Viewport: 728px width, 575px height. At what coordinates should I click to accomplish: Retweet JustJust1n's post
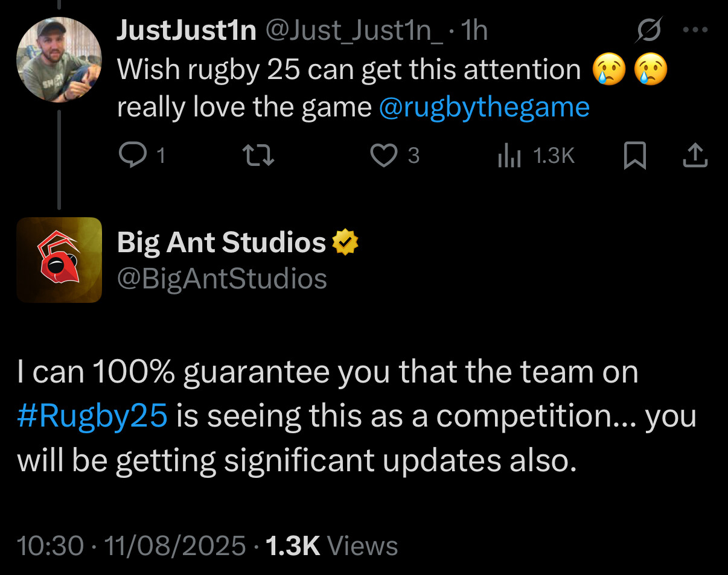point(258,156)
